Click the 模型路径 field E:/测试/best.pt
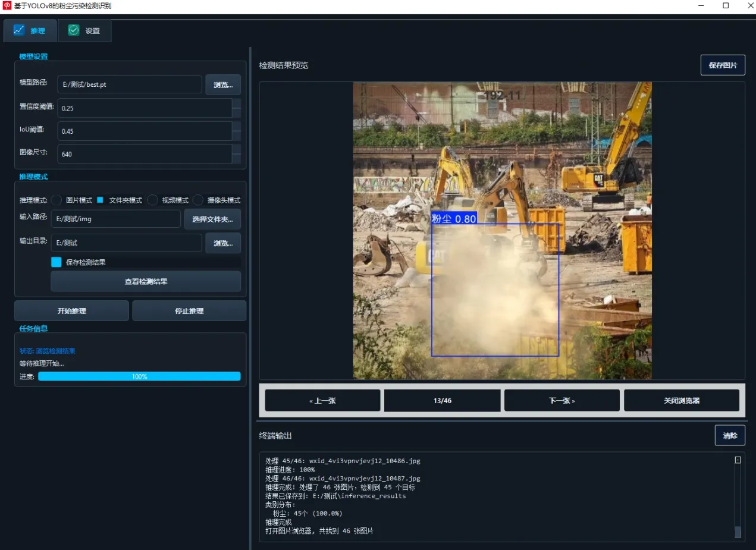The height and width of the screenshot is (550, 756). pos(130,84)
